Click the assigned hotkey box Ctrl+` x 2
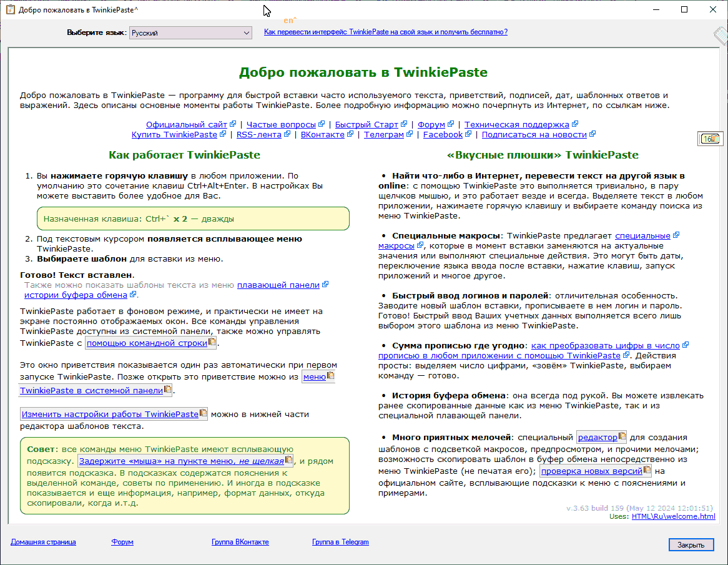 coord(193,219)
